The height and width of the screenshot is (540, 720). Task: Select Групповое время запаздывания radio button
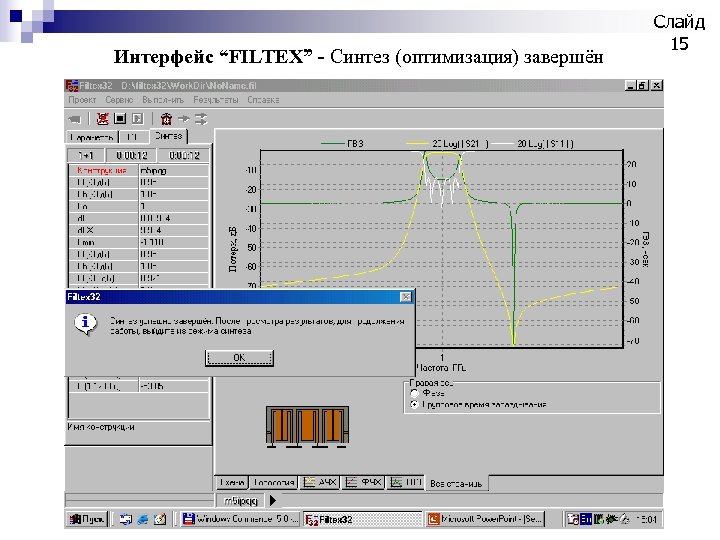(x=415, y=405)
